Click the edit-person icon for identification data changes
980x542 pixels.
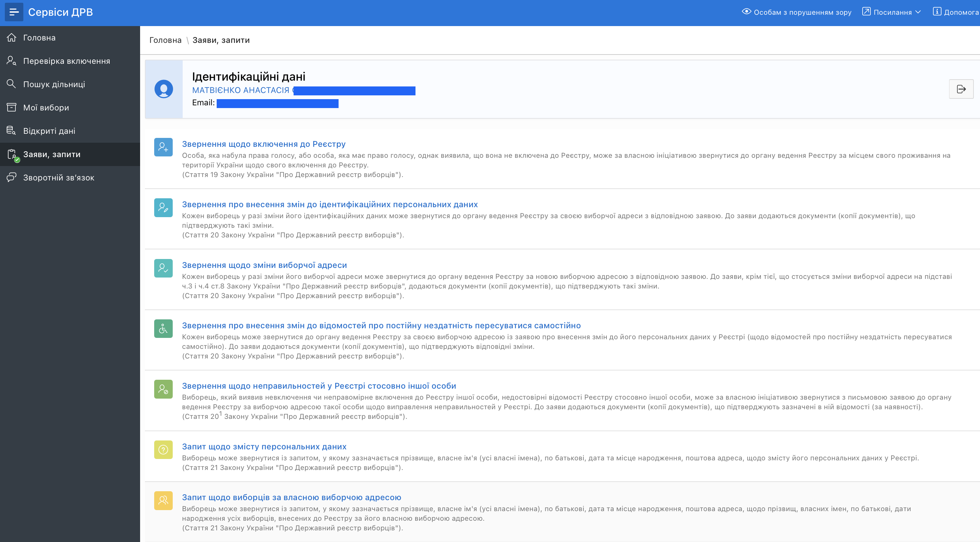pos(163,208)
